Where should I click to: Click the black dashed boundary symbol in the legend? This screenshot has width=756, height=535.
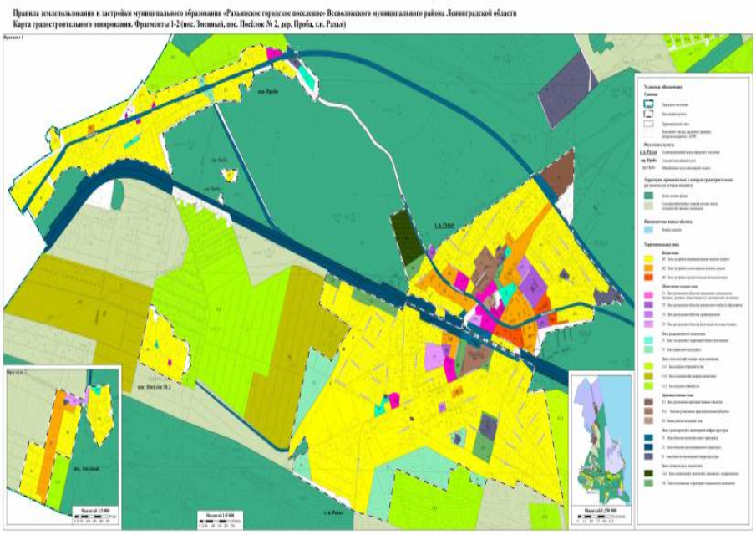pyautogui.click(x=649, y=114)
